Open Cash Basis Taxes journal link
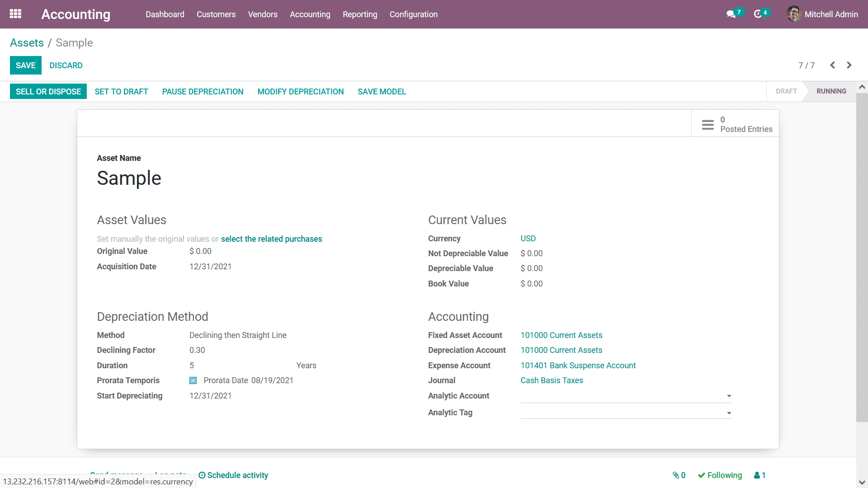868x488 pixels. 552,380
